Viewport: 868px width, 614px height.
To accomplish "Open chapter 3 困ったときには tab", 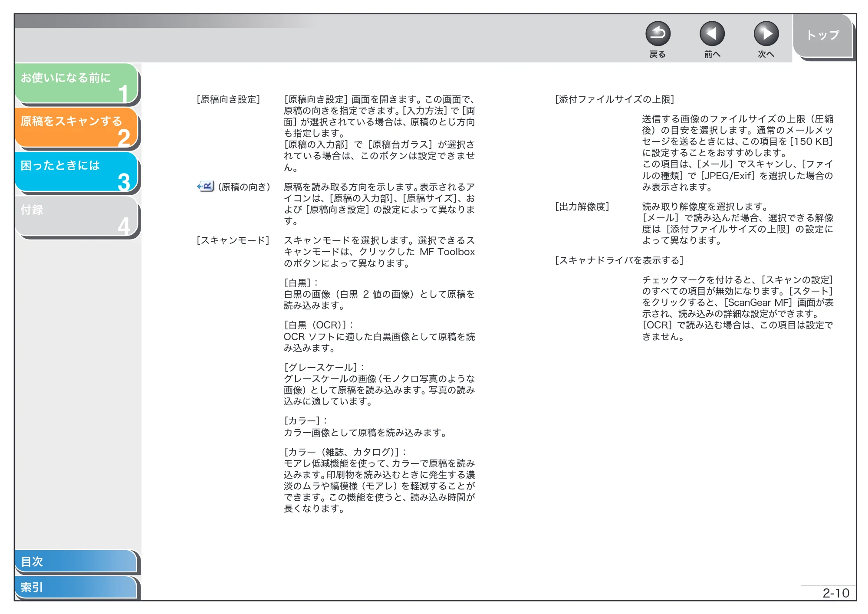I will coord(76,172).
